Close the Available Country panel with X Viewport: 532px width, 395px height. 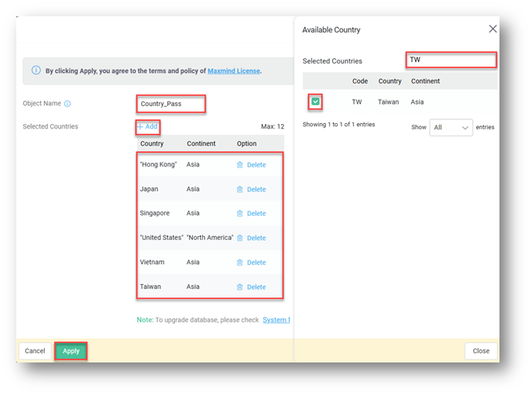click(x=493, y=29)
